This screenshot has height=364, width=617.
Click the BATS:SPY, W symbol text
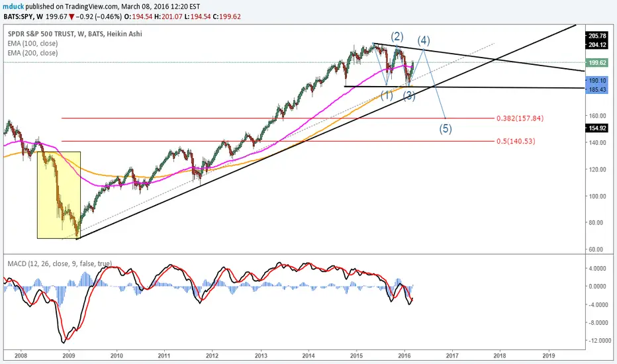pyautogui.click(x=24, y=17)
